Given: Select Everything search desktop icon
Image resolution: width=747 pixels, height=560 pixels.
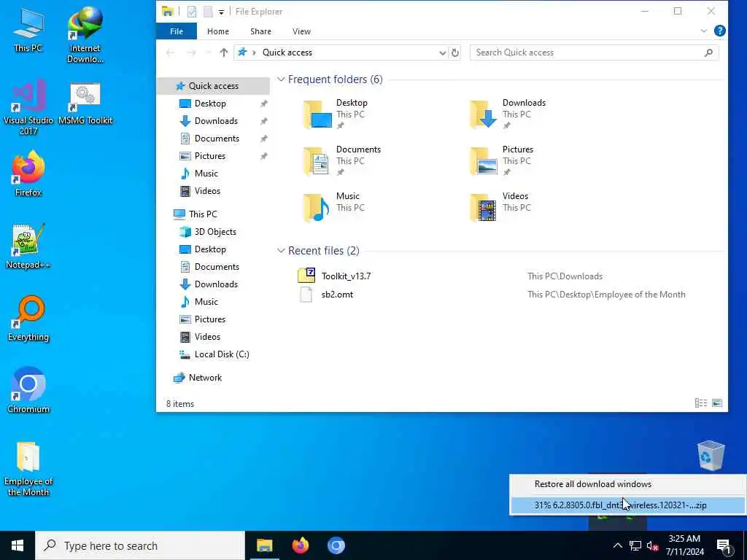Looking at the screenshot, I should pos(28,319).
